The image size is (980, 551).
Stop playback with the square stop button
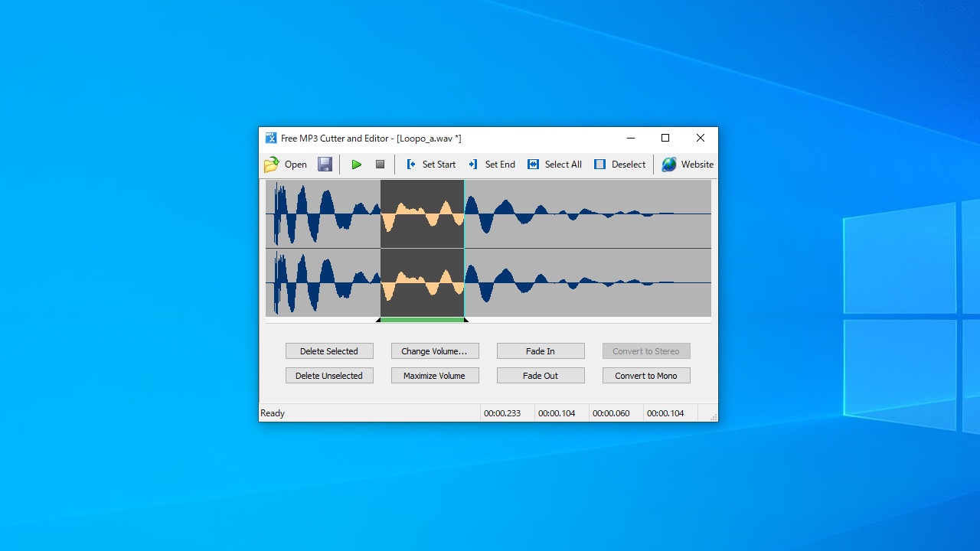380,165
